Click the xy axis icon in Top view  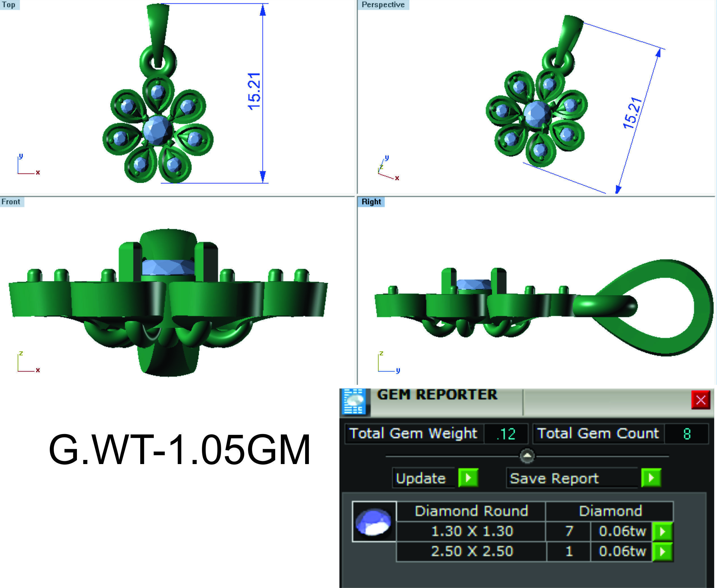click(29, 165)
